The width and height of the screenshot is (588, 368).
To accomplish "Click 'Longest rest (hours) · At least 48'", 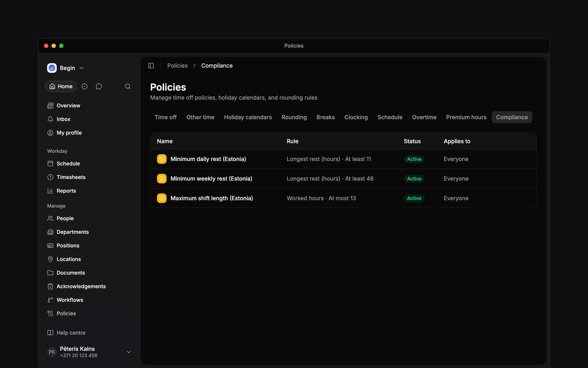I will (x=330, y=179).
